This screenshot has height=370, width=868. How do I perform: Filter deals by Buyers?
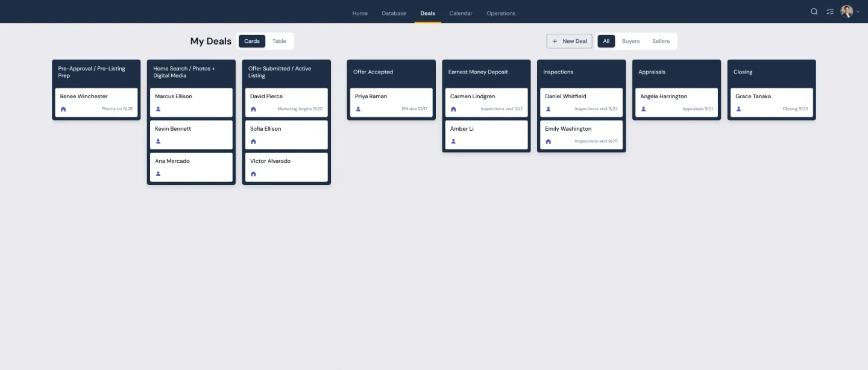pos(631,41)
